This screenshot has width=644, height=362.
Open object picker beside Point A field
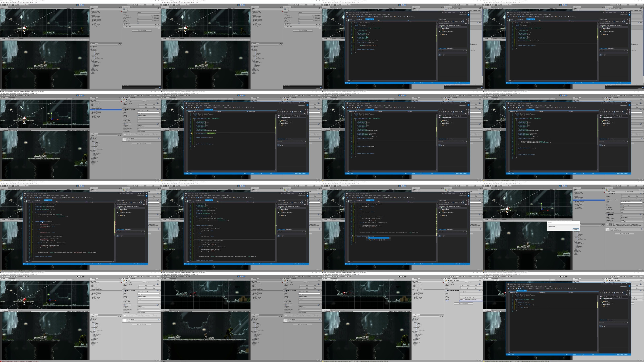point(482,298)
